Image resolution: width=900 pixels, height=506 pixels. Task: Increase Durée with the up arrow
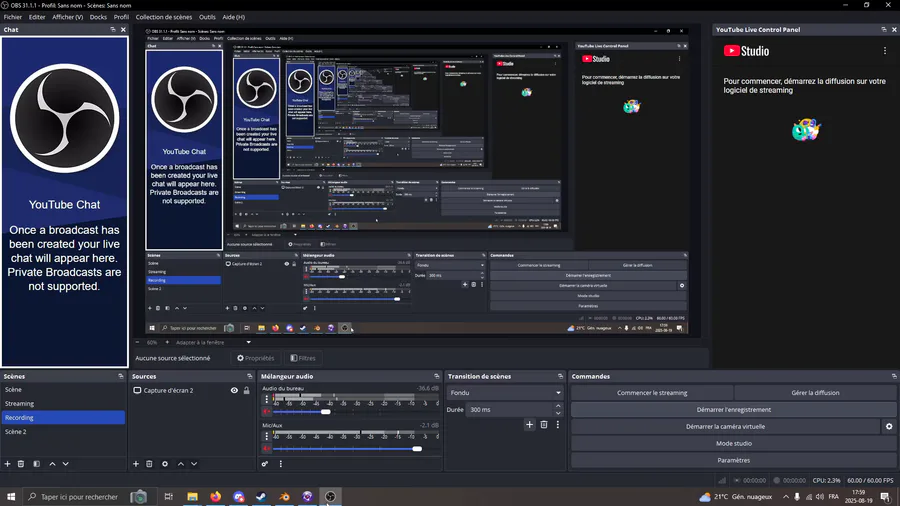tap(558, 406)
